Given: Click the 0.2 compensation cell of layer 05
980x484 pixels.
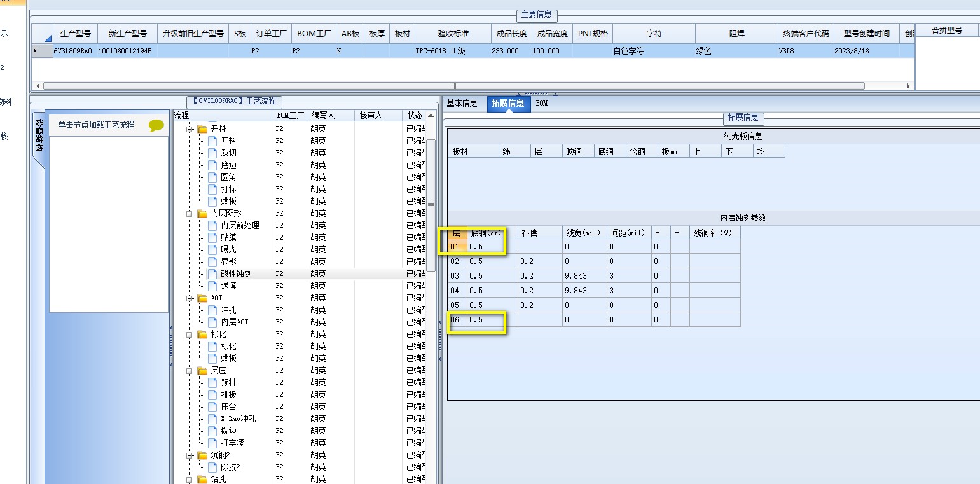Looking at the screenshot, I should [540, 305].
